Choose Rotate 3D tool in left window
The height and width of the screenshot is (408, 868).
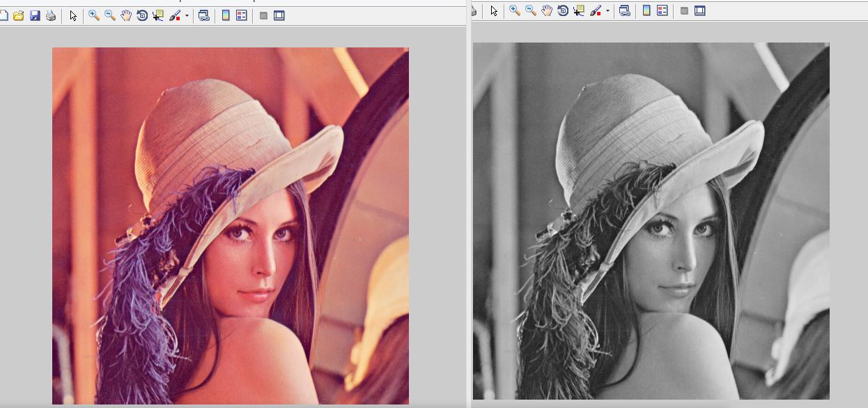click(x=142, y=15)
